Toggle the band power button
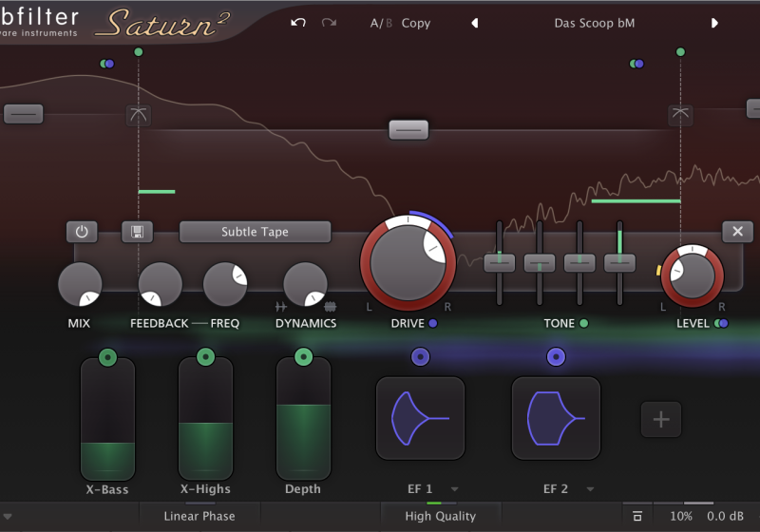 pyautogui.click(x=82, y=232)
